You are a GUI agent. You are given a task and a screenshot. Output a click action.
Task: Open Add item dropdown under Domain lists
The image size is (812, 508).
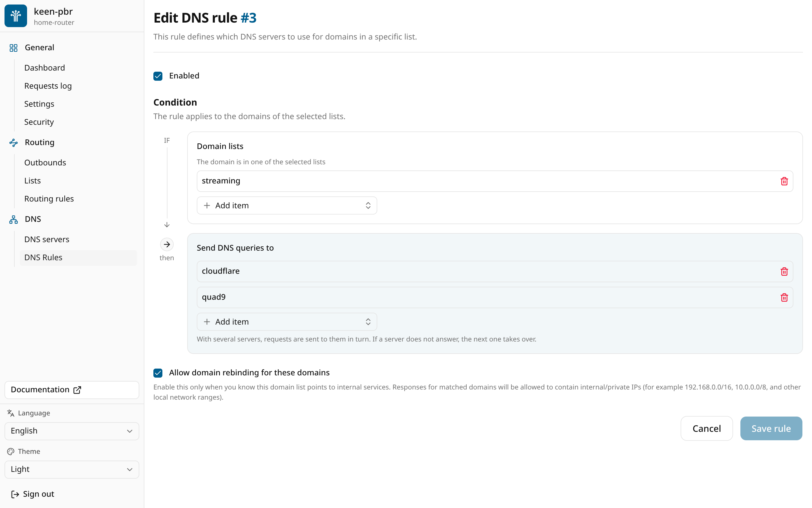click(x=287, y=205)
